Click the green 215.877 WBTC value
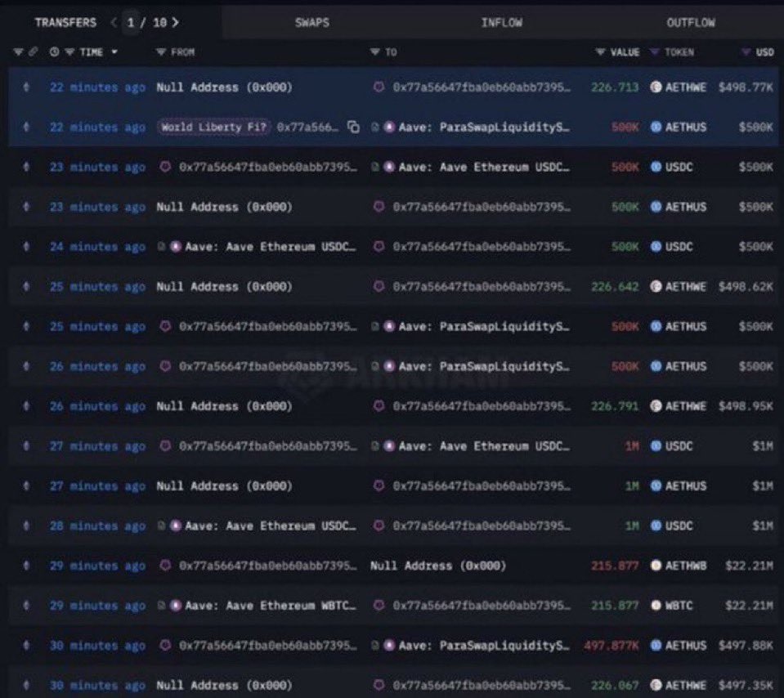This screenshot has width=784, height=698. point(615,606)
